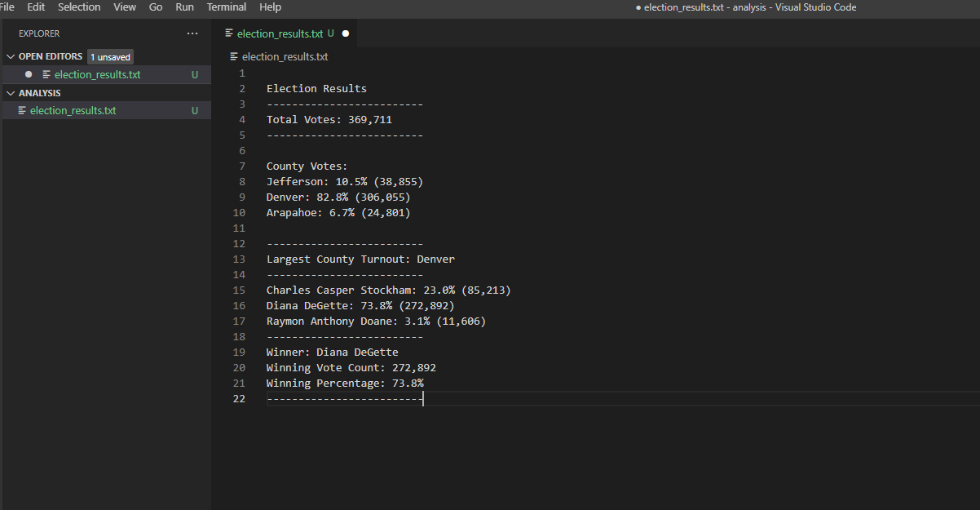
Task: Click line number 19 in the gutter
Action: [239, 352]
